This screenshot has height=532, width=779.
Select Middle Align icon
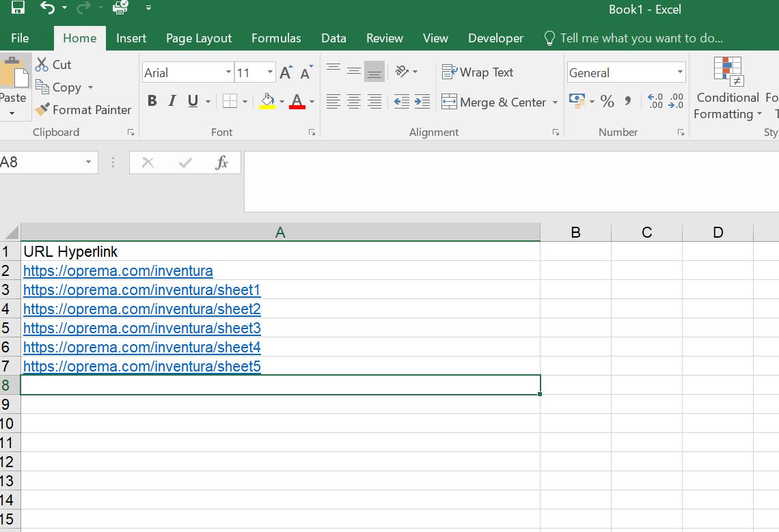coord(354,72)
